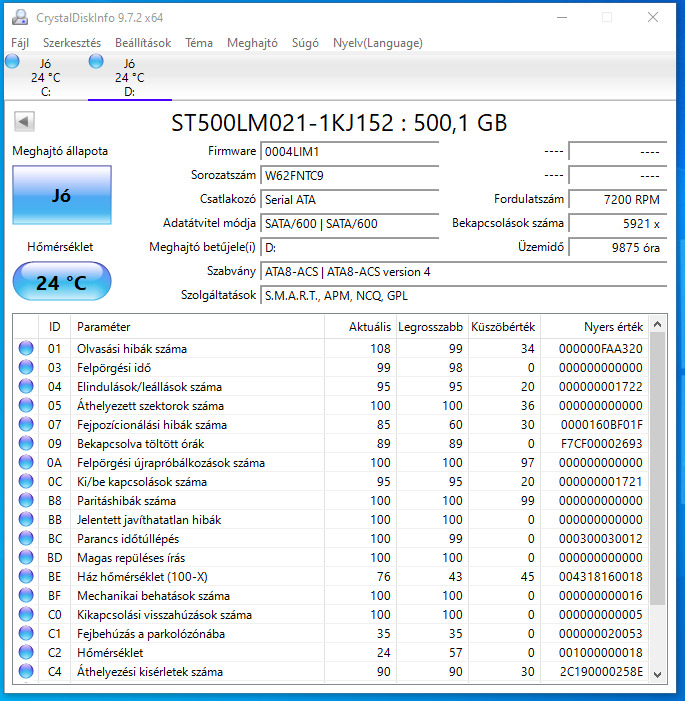Click status icon for Parancs időtúllépés

[x=26, y=538]
